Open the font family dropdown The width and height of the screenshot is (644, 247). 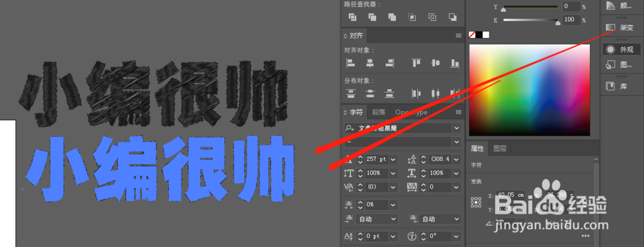pyautogui.click(x=457, y=128)
